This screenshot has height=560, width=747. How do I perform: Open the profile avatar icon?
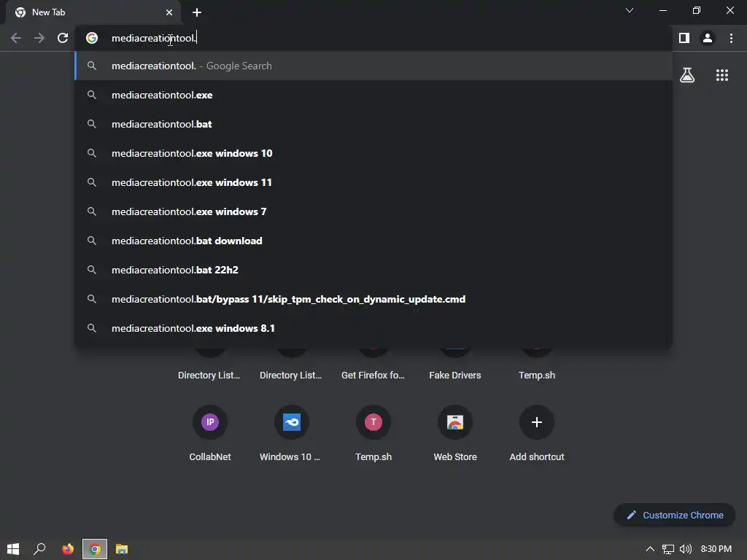708,38
